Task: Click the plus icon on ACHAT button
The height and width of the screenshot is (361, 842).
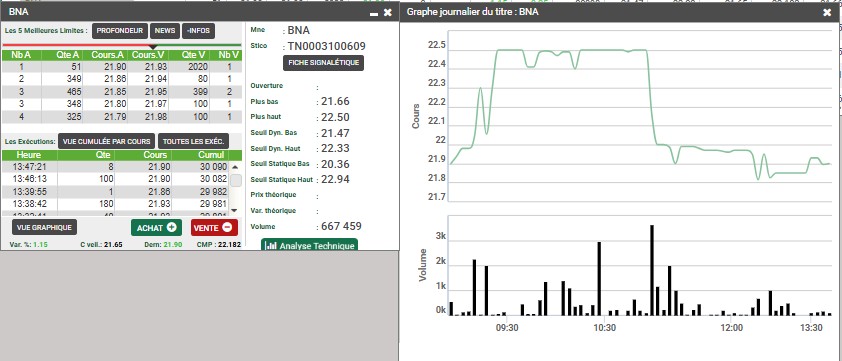Action: pyautogui.click(x=171, y=227)
